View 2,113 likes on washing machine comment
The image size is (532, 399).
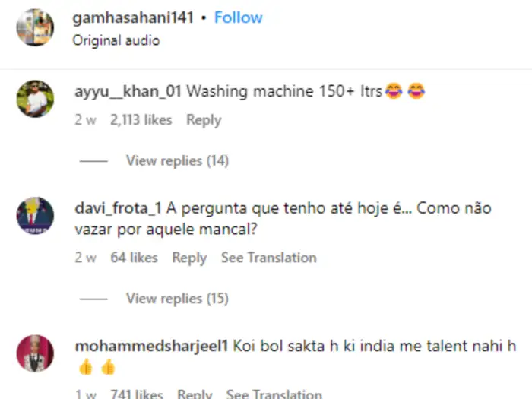pyautogui.click(x=141, y=120)
